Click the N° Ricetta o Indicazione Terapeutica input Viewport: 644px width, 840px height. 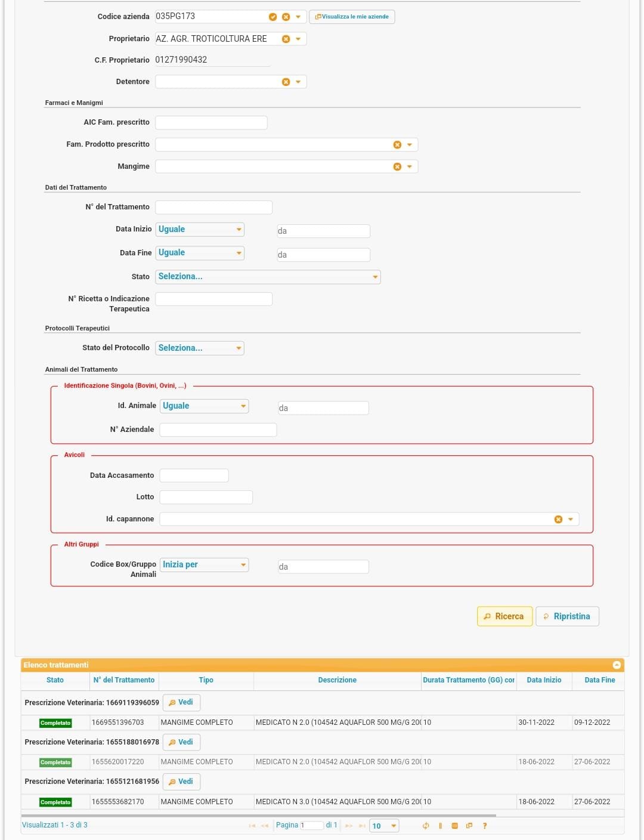(213, 299)
